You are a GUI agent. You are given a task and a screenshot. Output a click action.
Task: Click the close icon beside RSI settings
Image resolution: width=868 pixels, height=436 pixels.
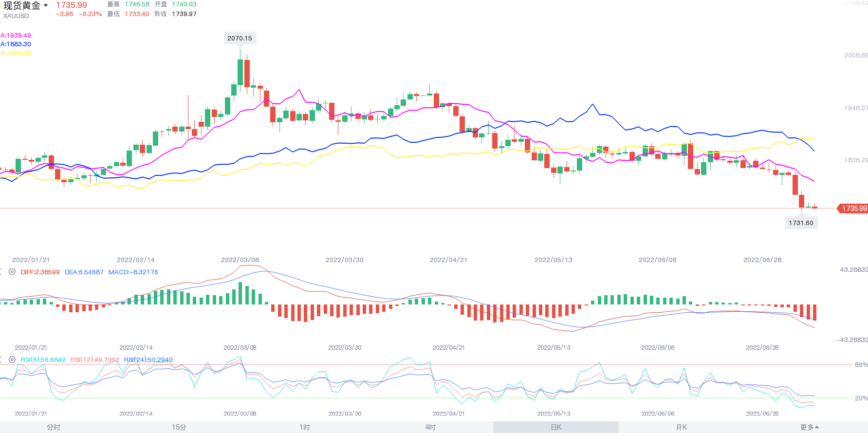click(1, 360)
